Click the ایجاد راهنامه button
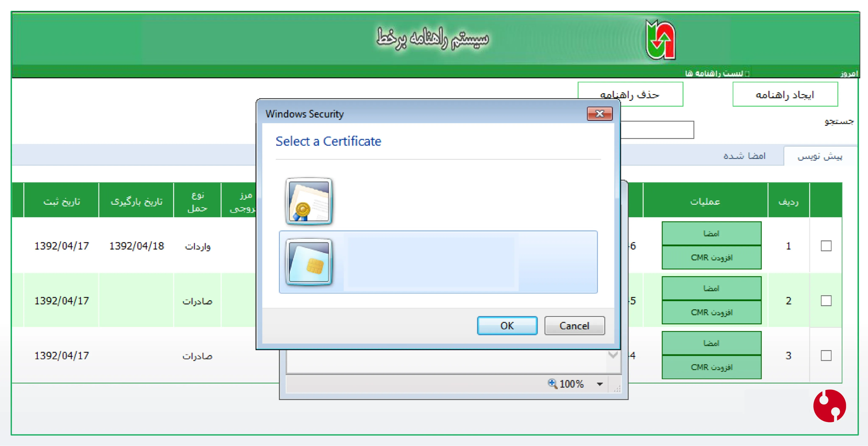Viewport: 868px width, 446px height. [785, 94]
